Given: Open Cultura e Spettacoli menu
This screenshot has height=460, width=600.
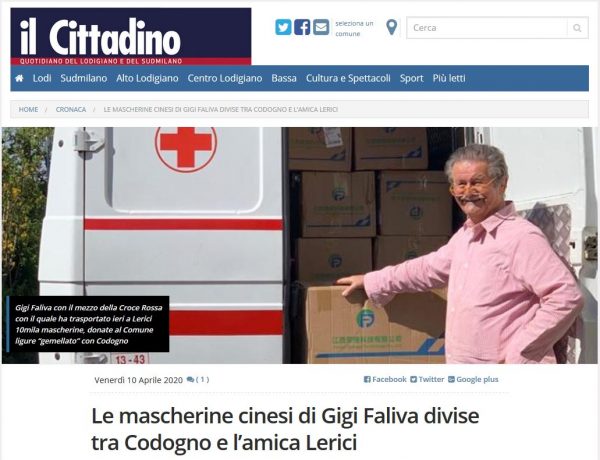Looking at the screenshot, I should click(x=348, y=78).
